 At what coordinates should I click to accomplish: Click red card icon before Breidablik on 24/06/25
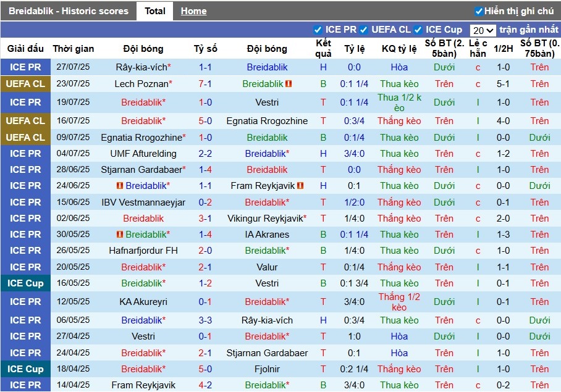click(x=120, y=186)
